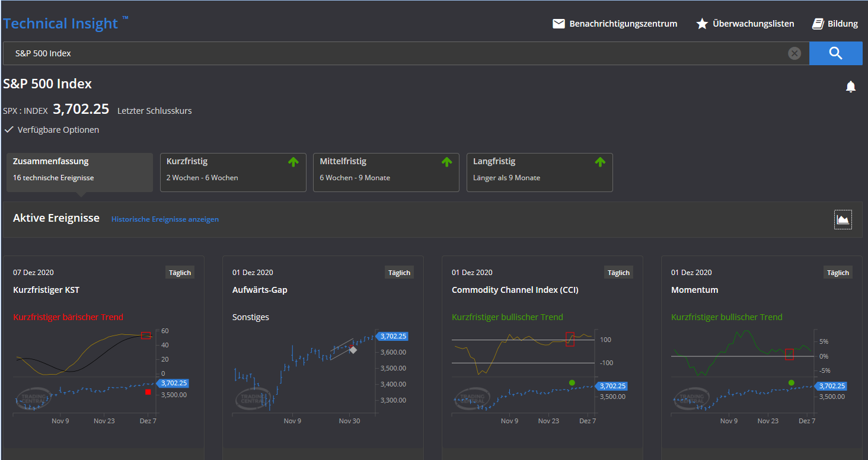Toggle the chart view icon in Aktive Ereignisse
Screen dimensions: 868x460
tap(843, 219)
